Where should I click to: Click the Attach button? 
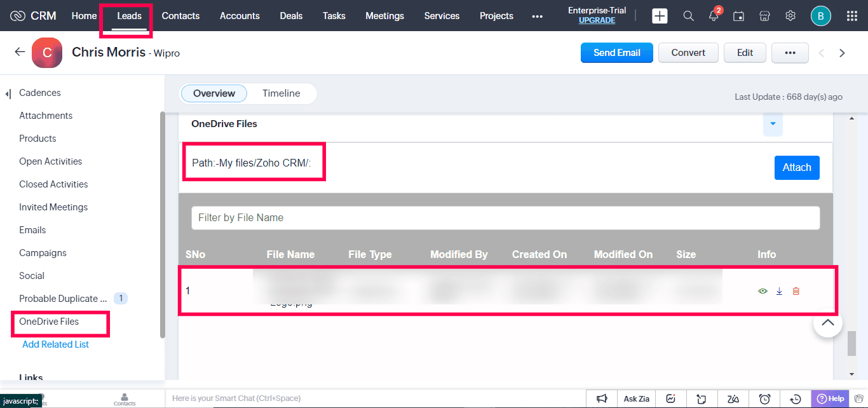pos(797,168)
